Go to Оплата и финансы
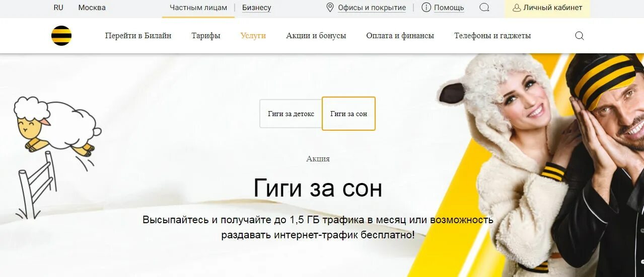This screenshot has width=644, height=277. 400,36
